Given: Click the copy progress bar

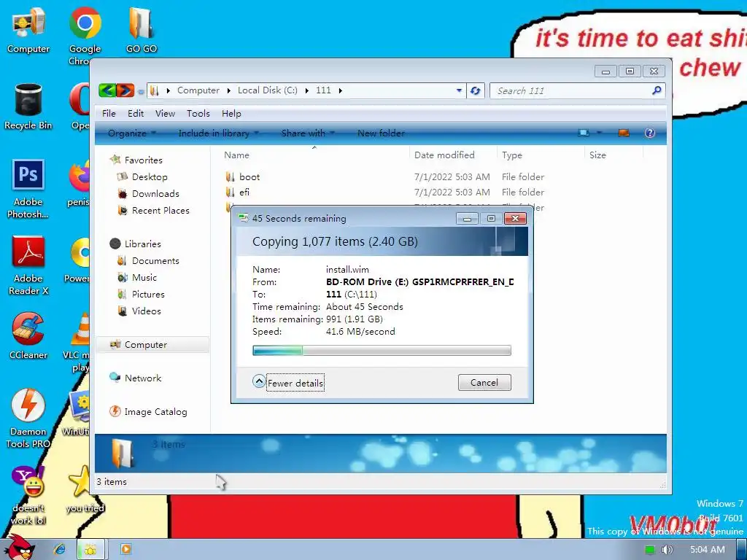Looking at the screenshot, I should pos(382,351).
